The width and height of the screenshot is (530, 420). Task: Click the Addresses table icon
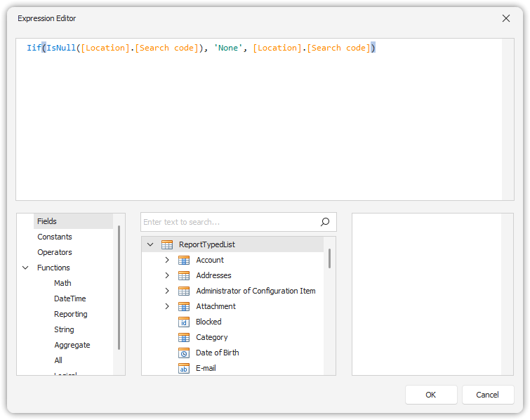click(184, 275)
